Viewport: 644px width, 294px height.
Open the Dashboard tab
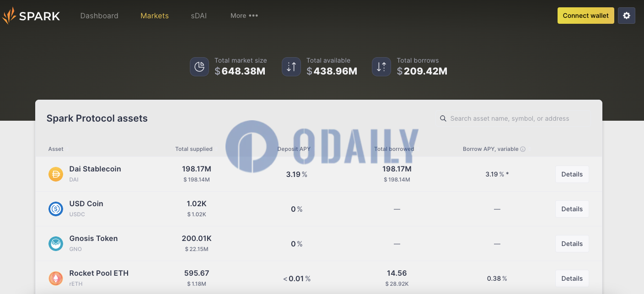[x=99, y=16]
